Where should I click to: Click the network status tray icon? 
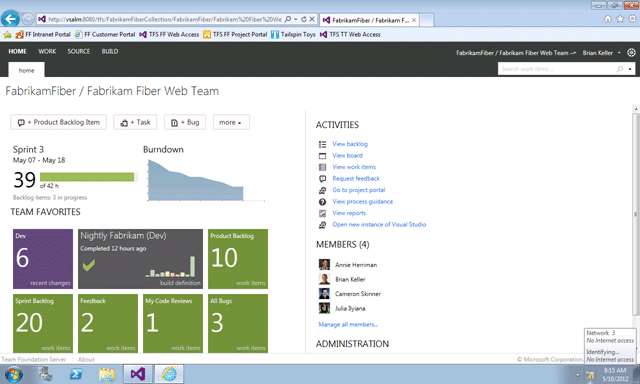[x=590, y=375]
